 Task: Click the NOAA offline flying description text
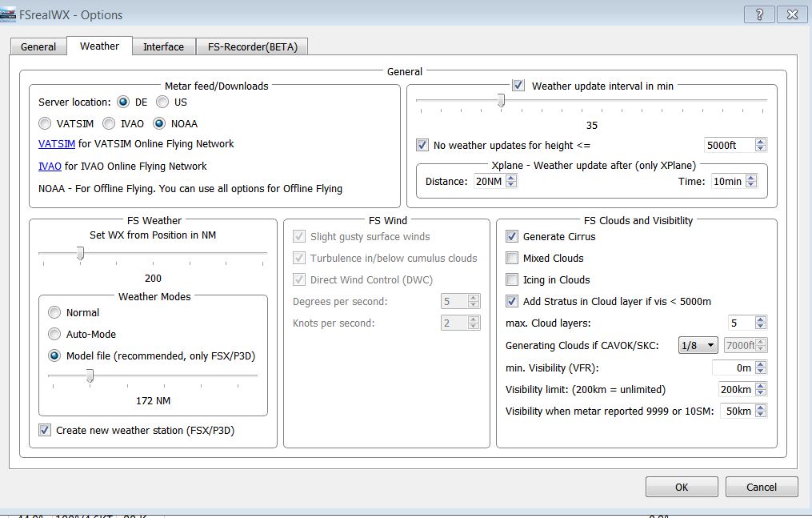(x=190, y=189)
